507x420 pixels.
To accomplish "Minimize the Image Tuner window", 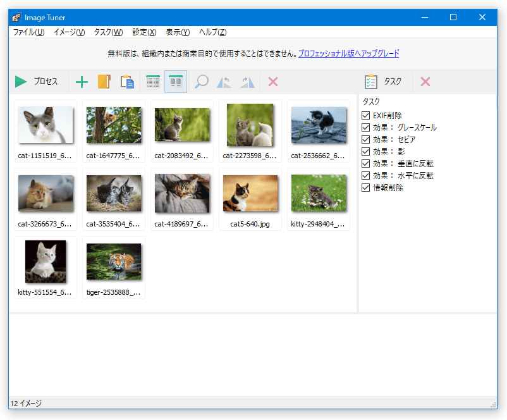I will click(x=425, y=18).
